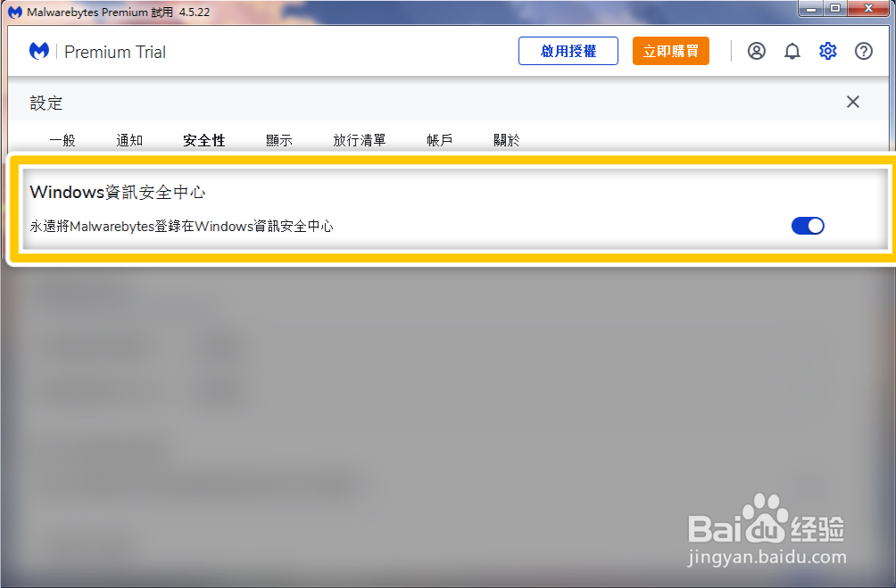896x588 pixels.
Task: Click the 啟用授權 button
Action: pyautogui.click(x=568, y=51)
